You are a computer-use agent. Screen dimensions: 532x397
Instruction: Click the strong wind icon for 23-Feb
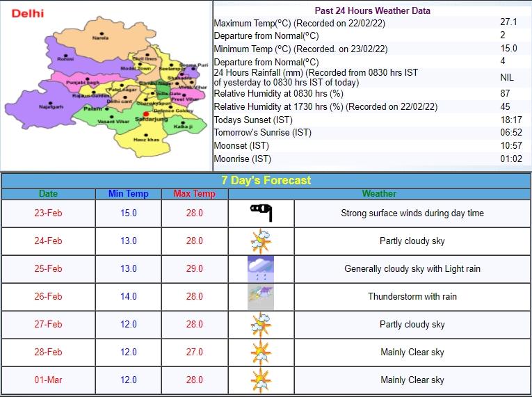click(261, 213)
